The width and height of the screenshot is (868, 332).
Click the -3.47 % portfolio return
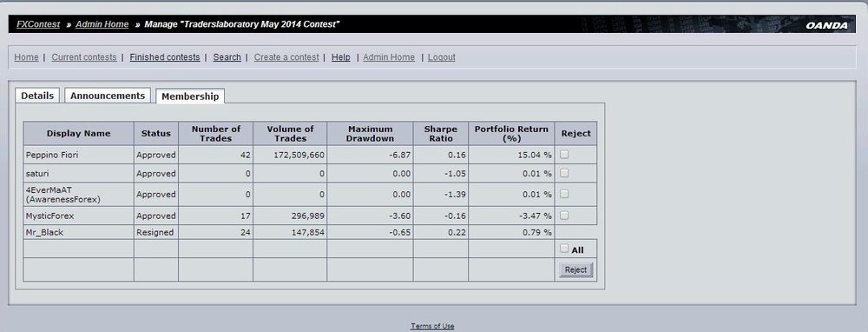pyautogui.click(x=536, y=216)
